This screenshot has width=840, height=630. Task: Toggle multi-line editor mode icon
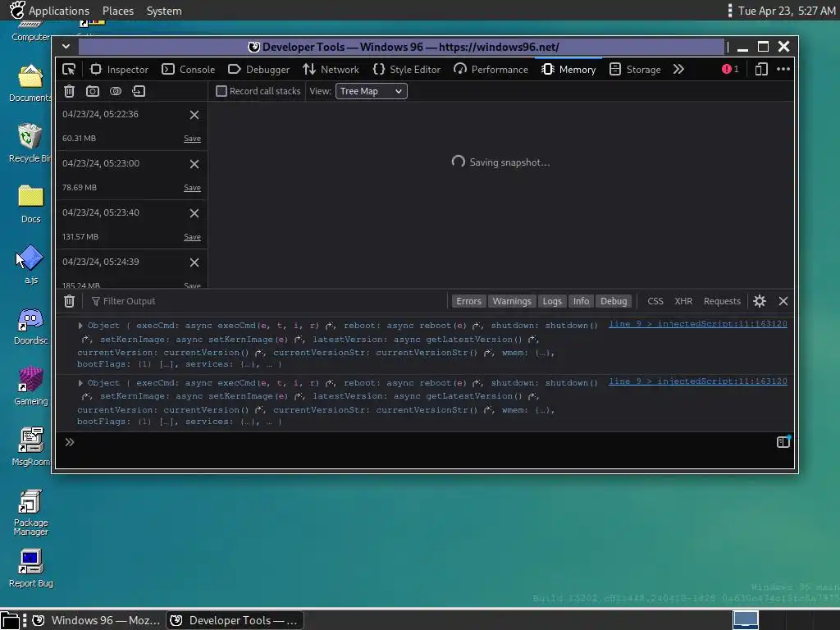pos(783,442)
